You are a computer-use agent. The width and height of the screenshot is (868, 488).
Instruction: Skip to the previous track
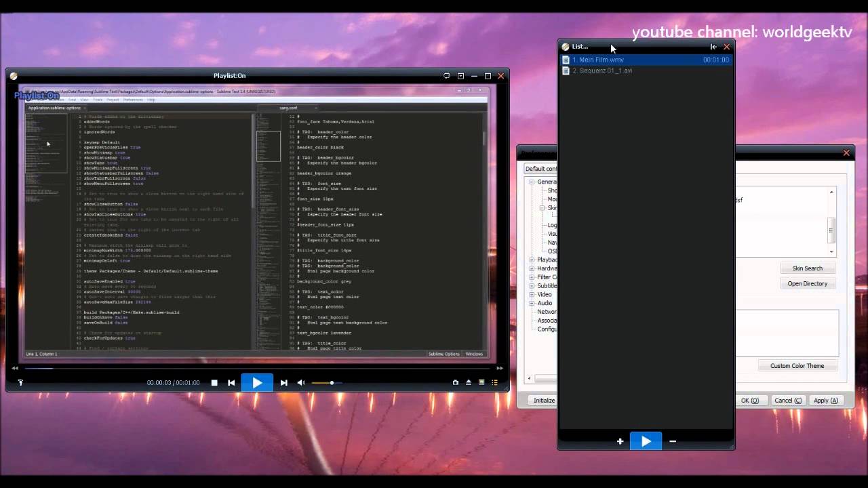[231, 383]
